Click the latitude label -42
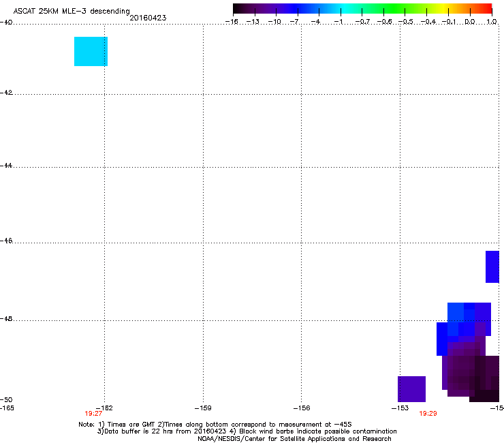Image resolution: width=504 pixels, height=443 pixels. pyautogui.click(x=6, y=92)
